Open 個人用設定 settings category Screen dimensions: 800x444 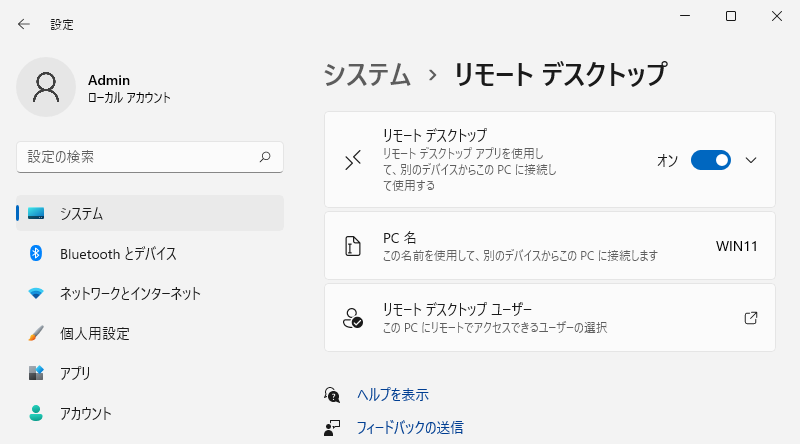(150, 333)
